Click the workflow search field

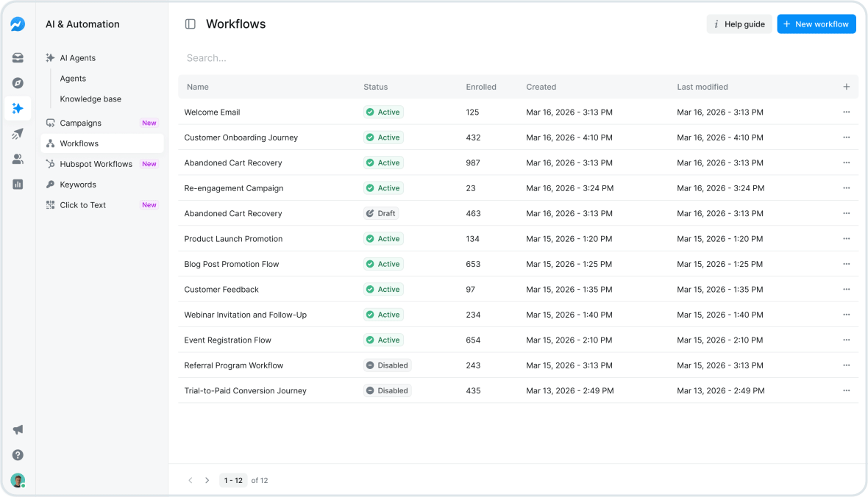(x=294, y=57)
